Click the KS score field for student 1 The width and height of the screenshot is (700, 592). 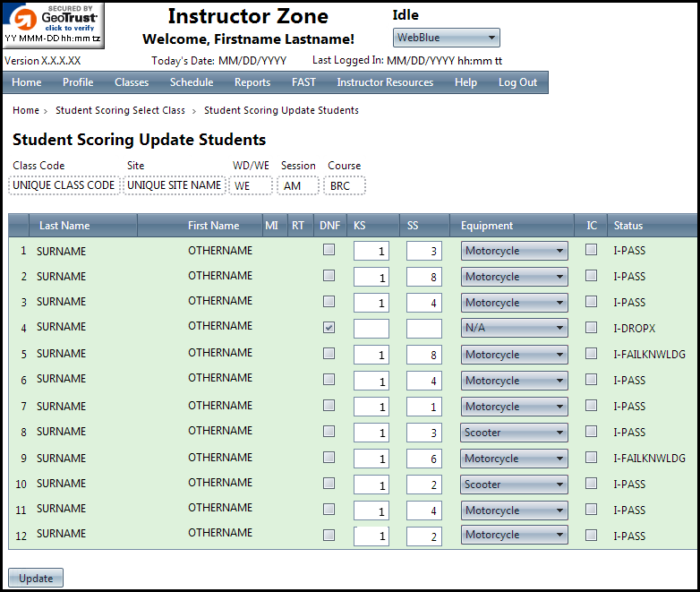tap(371, 251)
